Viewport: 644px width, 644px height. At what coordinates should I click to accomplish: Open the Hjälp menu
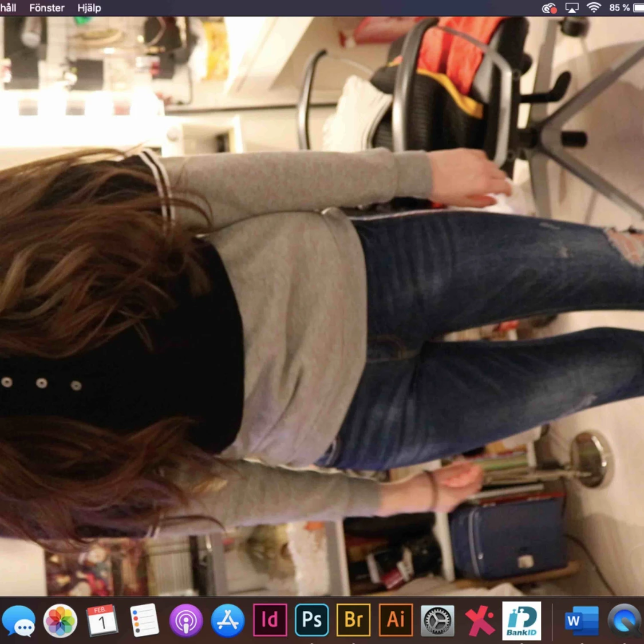[89, 8]
